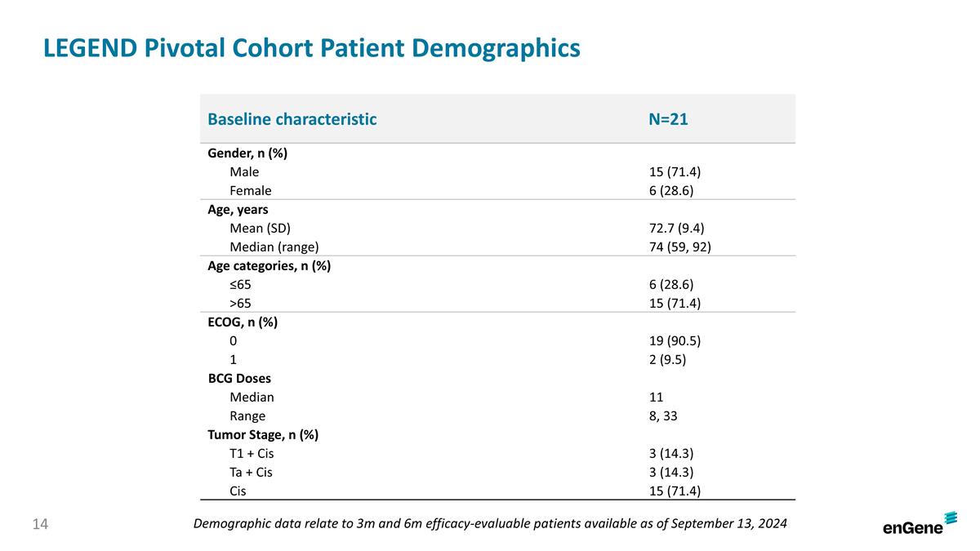Click the slide number 14
This screenshot has width=980, height=551.
(41, 523)
